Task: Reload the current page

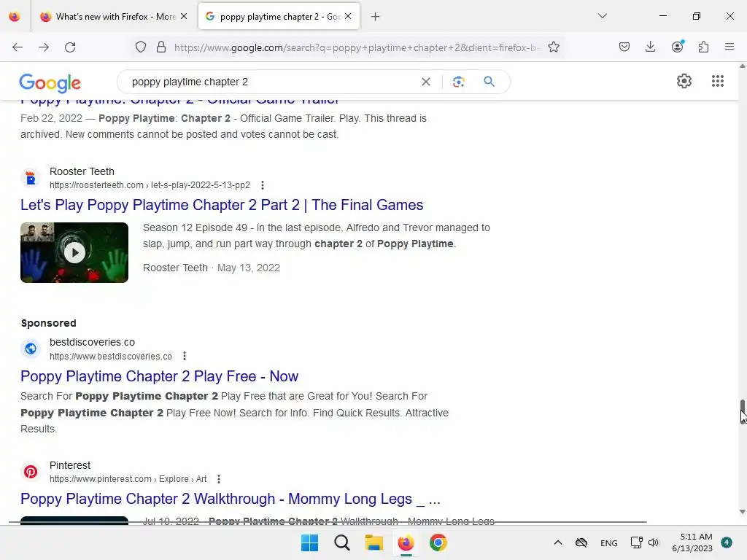Action: 70,47
